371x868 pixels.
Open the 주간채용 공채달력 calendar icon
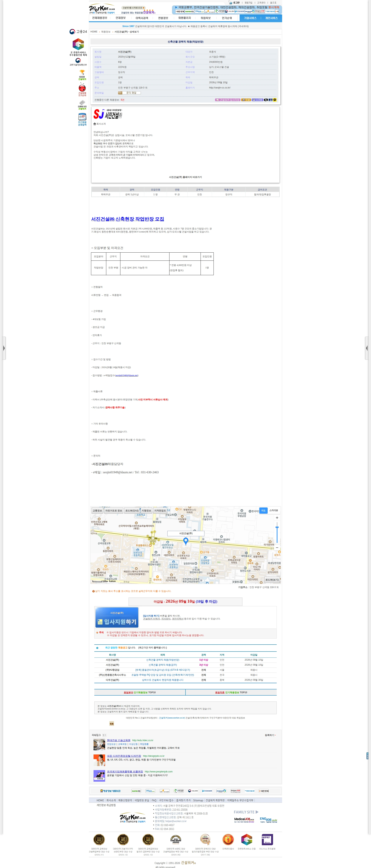click(82, 120)
